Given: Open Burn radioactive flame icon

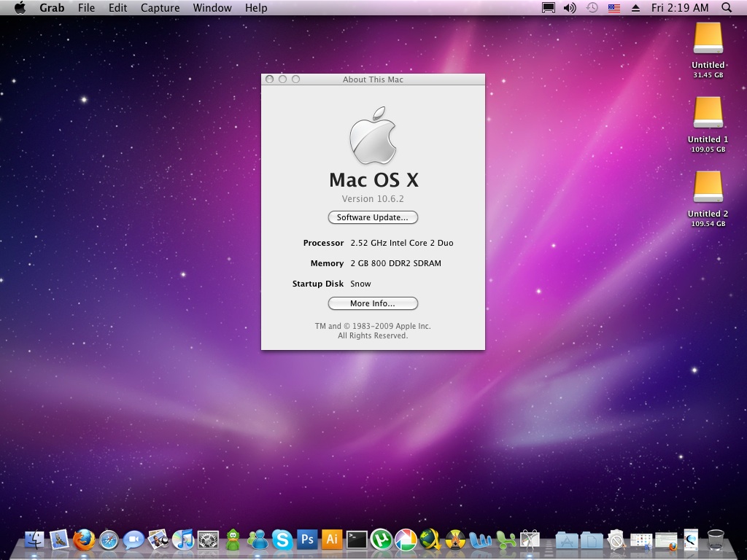Looking at the screenshot, I should 456,540.
